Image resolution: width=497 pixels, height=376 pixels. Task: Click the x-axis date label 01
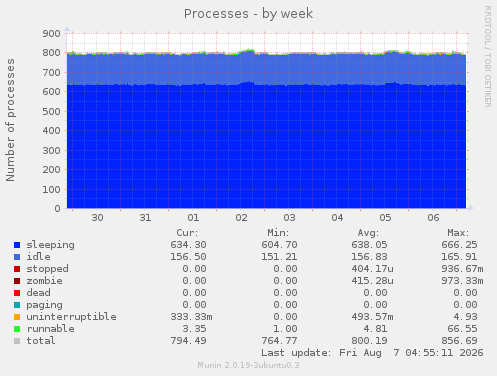click(193, 218)
